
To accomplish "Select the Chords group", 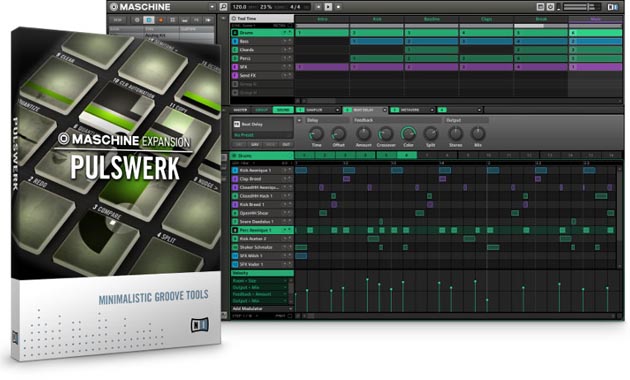I will click(262, 50).
